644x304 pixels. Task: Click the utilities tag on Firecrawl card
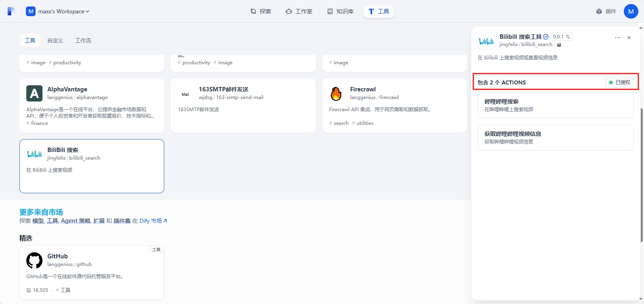[363, 123]
